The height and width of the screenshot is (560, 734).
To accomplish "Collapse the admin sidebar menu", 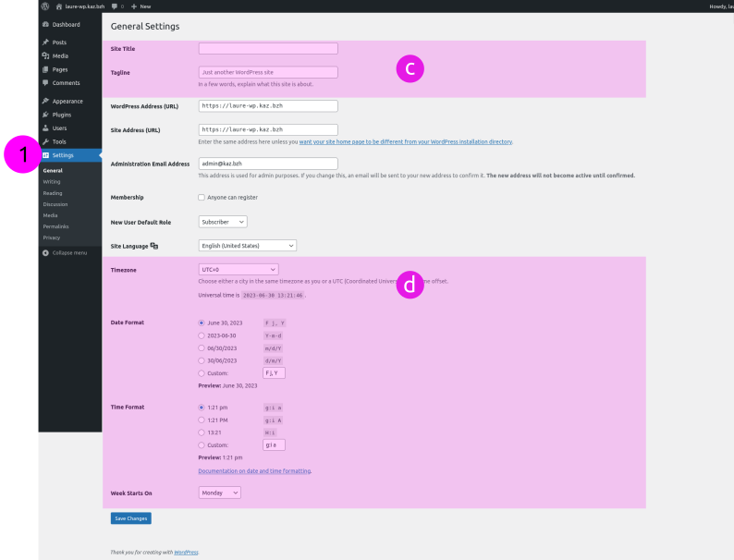I will (x=65, y=253).
